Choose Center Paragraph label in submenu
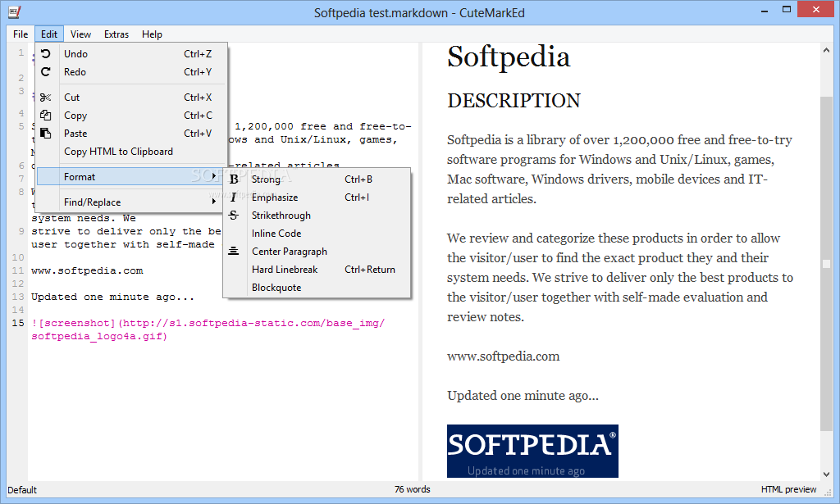The image size is (840, 504). (x=290, y=252)
